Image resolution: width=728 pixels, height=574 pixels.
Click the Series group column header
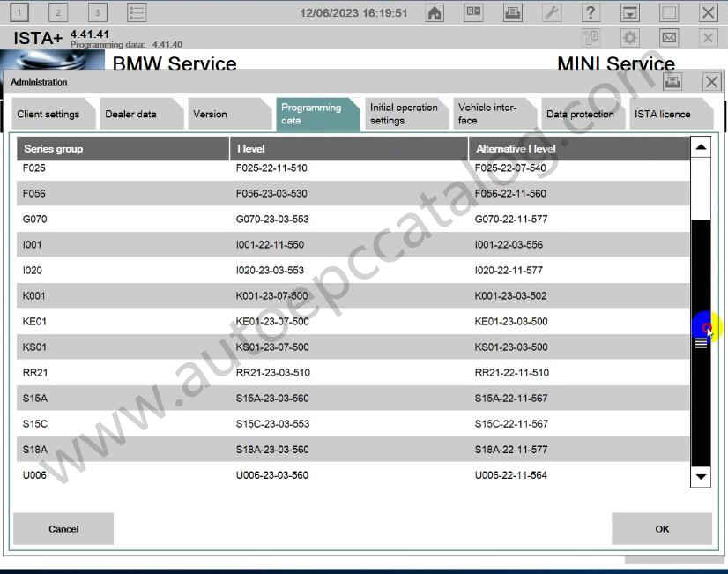[x=123, y=149]
